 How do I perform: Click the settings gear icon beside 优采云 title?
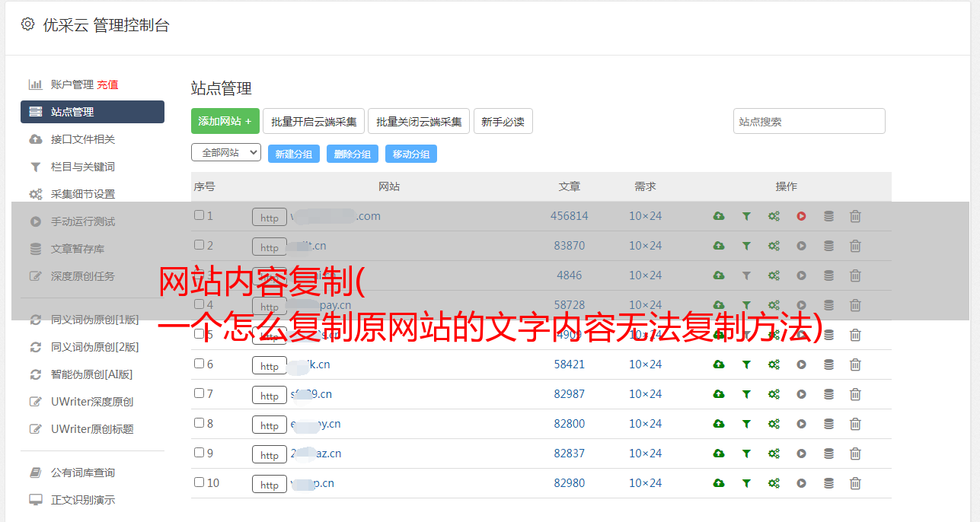27,24
